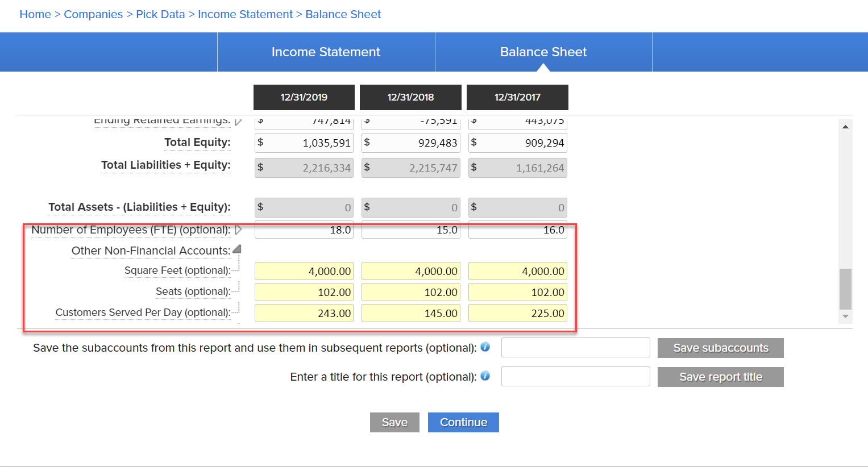Click Total Assets difference field under 12/31/2019

click(x=304, y=207)
